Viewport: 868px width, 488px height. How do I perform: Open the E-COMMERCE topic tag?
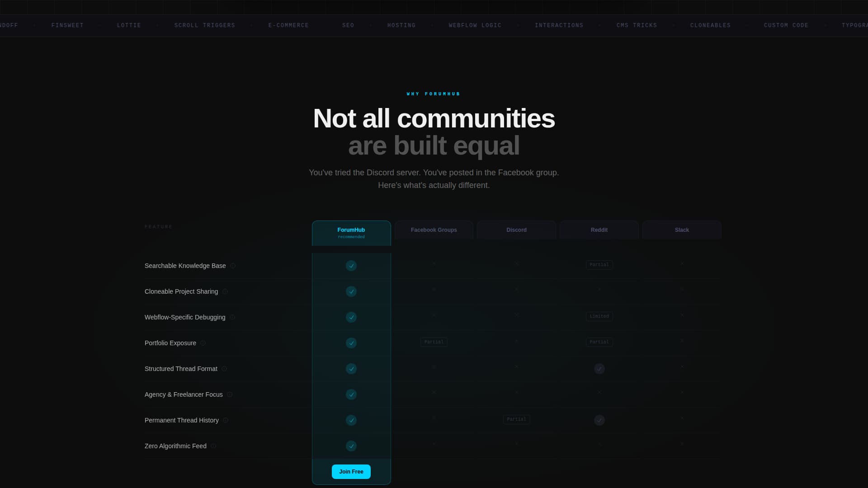click(x=289, y=25)
